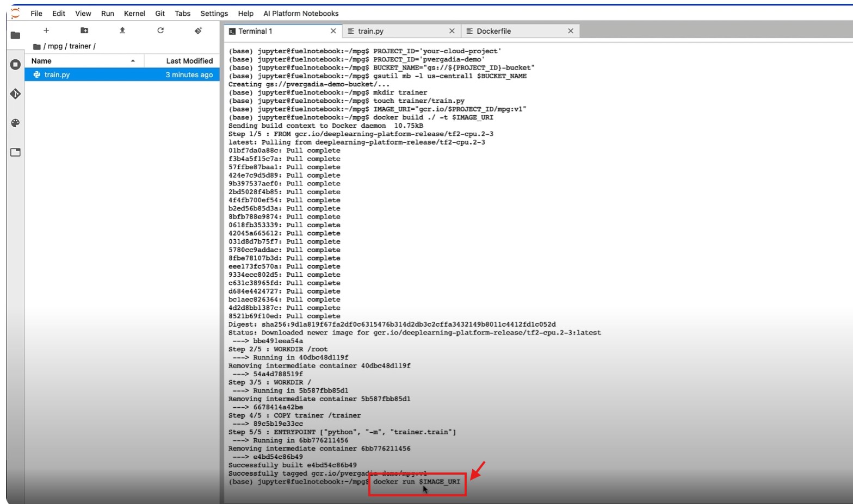Open the running terminals and kernels icon

tap(15, 65)
